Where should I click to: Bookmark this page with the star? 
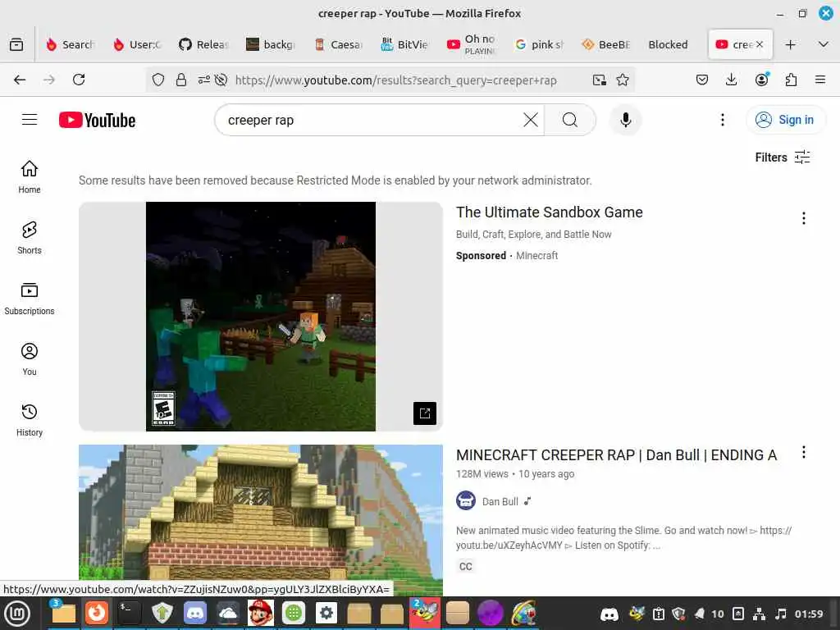point(623,80)
